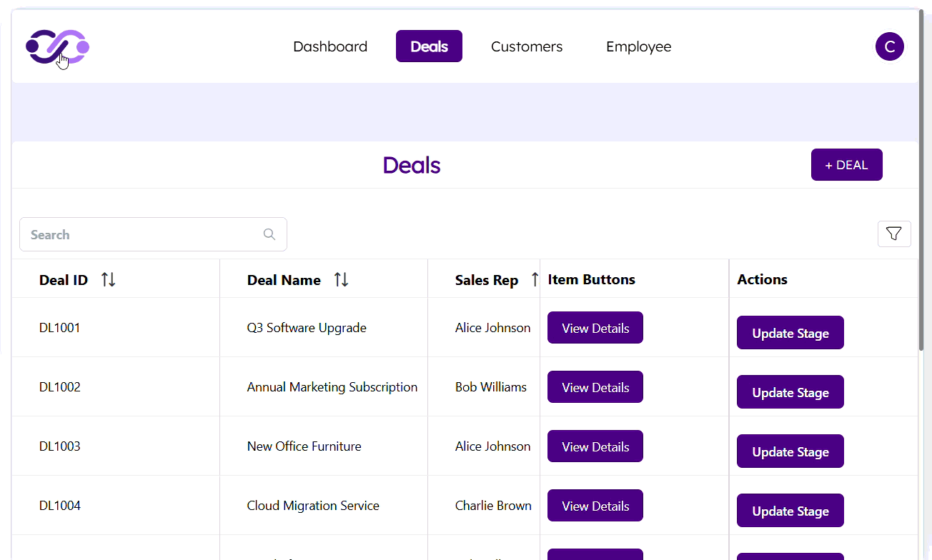The height and width of the screenshot is (560, 932).
Task: Click the purple infinity logo
Action: pyautogui.click(x=57, y=47)
